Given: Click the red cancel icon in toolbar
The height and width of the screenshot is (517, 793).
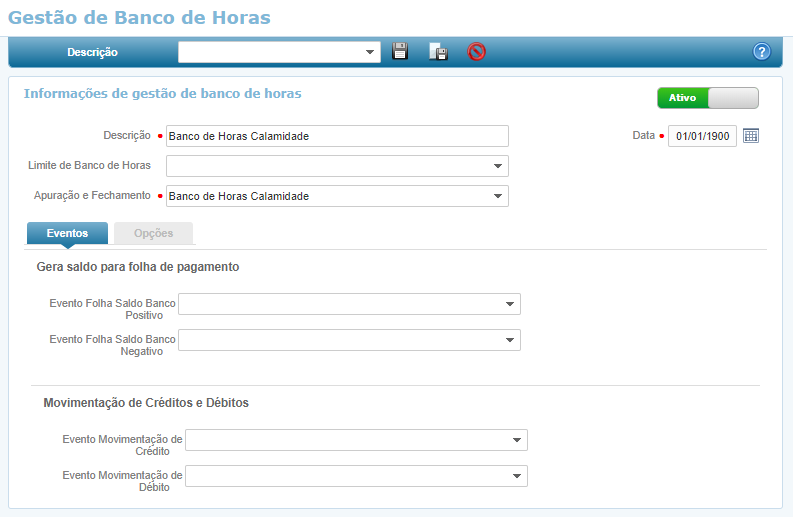Looking at the screenshot, I should tap(476, 52).
